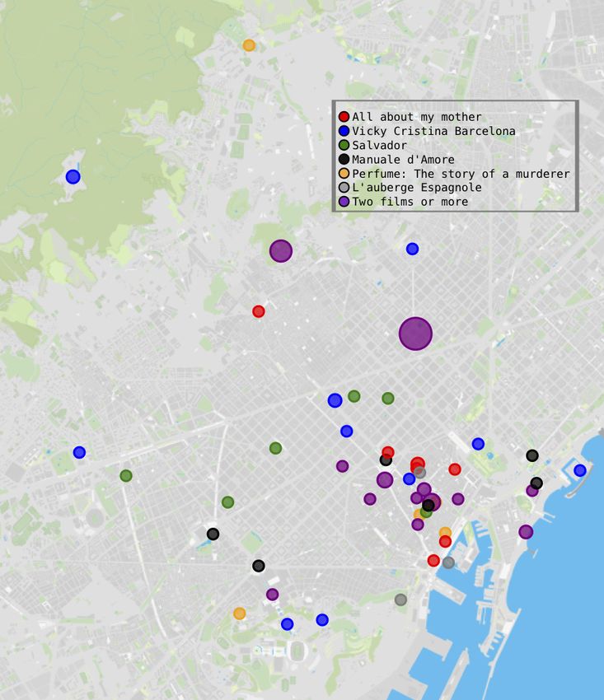This screenshot has width=604, height=700.
Task: Click the leftmost green marker
Action: pyautogui.click(x=126, y=475)
